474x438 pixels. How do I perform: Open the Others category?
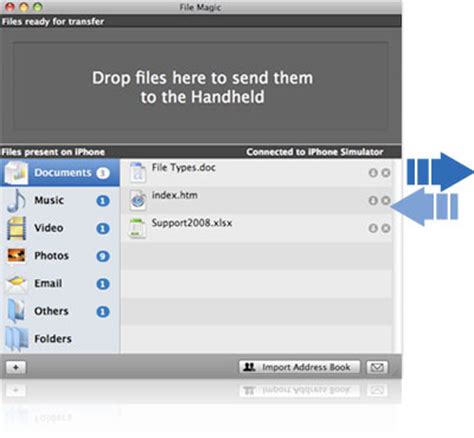[60, 311]
